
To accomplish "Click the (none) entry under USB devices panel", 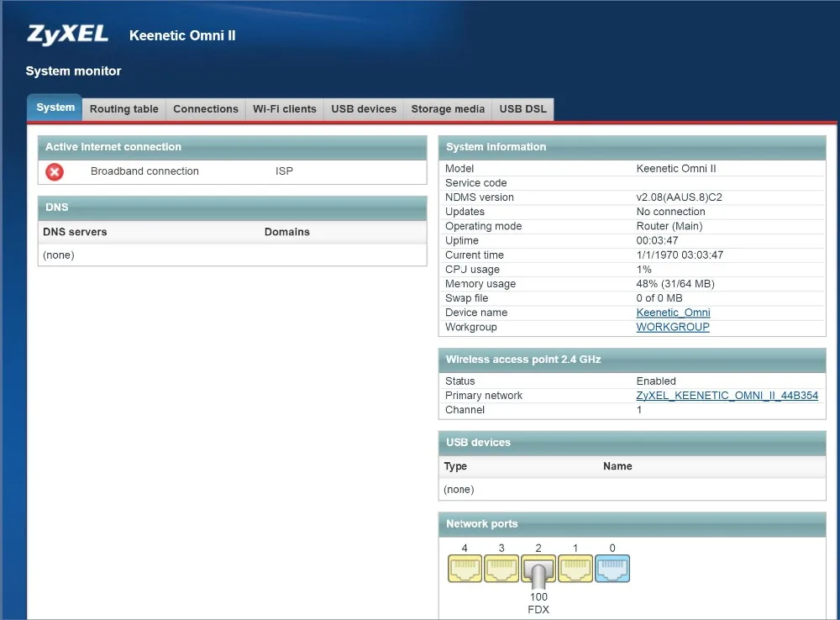I will point(459,490).
